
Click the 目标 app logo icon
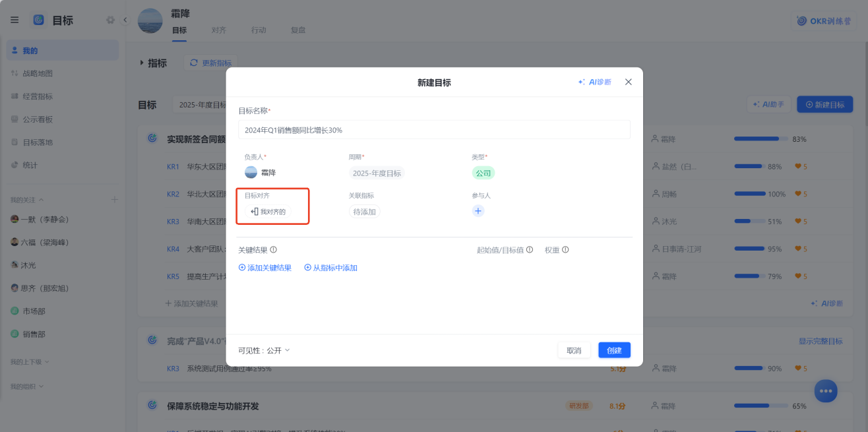point(39,20)
